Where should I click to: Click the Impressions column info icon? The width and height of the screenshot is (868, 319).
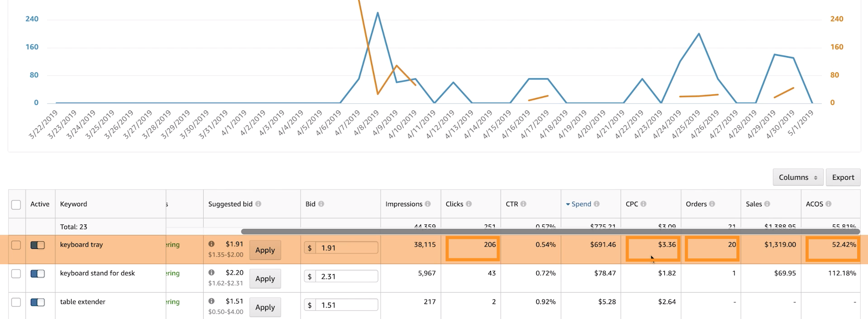point(428,204)
